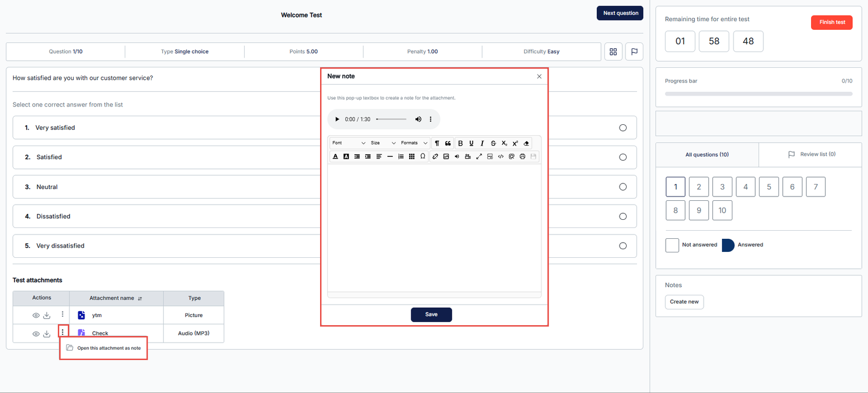
Task: Choose the 'Neutral' radio button
Action: tap(623, 187)
